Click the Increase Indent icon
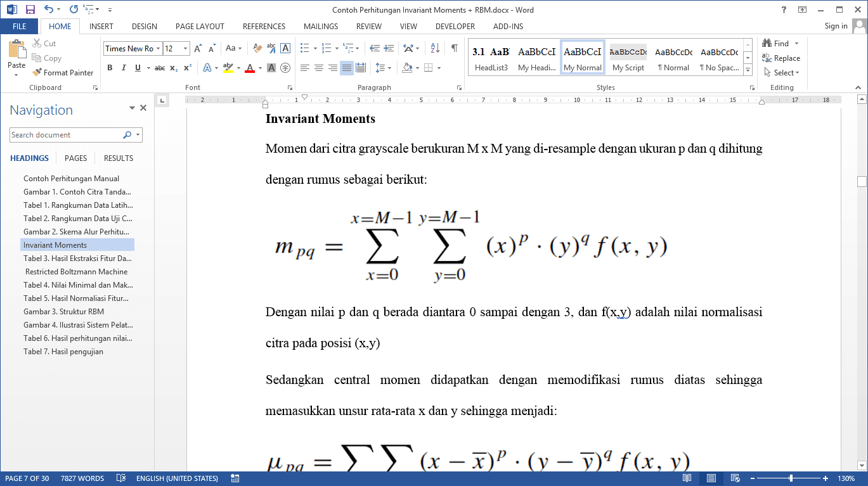Image resolution: width=868 pixels, height=486 pixels. coord(388,48)
